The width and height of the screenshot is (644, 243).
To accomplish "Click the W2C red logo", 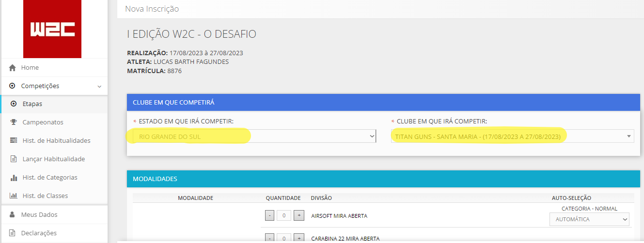I will 52,29.
